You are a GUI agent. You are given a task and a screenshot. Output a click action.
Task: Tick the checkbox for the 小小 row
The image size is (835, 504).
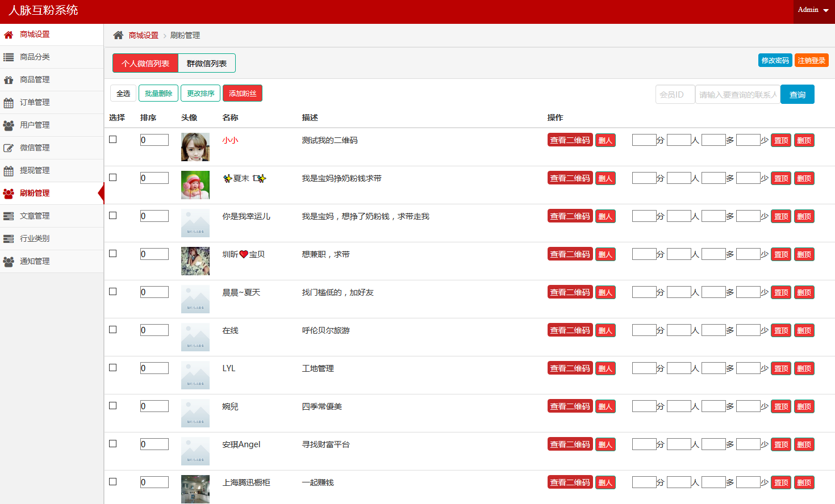point(113,140)
